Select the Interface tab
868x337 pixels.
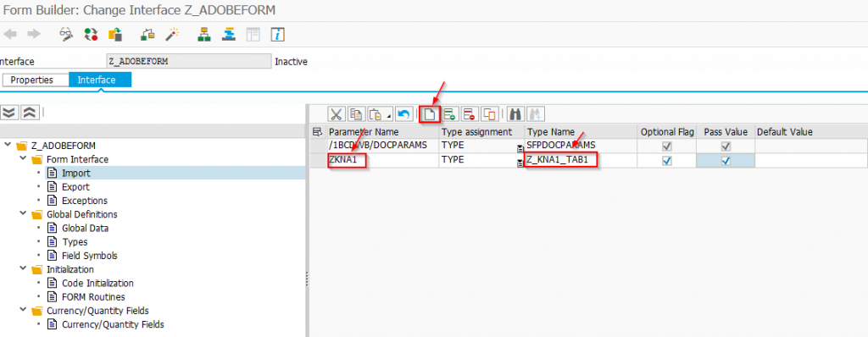pyautogui.click(x=100, y=80)
